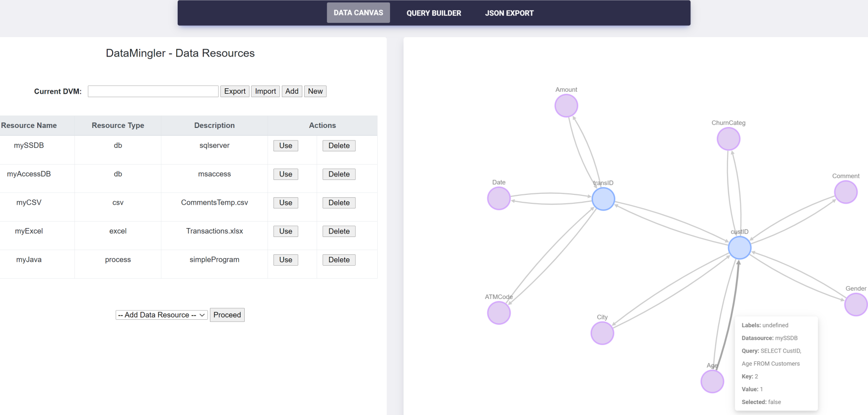Click the Date node circle
This screenshot has width=868, height=415.
pos(499,198)
